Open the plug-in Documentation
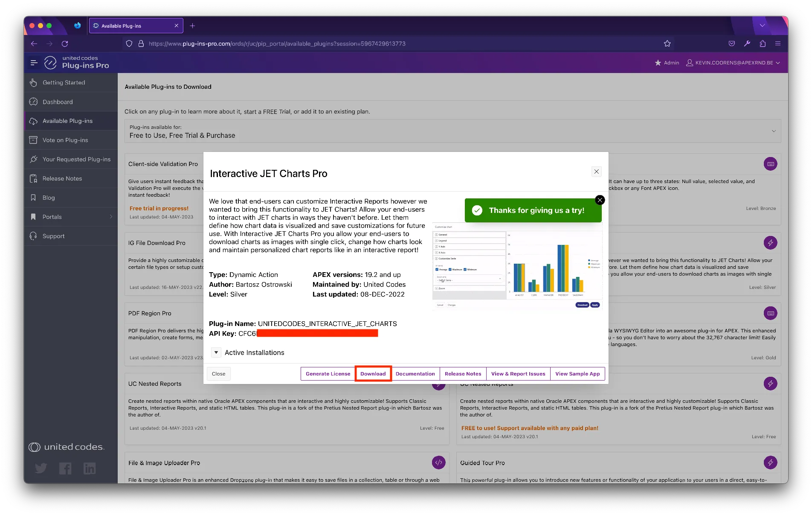This screenshot has width=812, height=515. click(415, 374)
